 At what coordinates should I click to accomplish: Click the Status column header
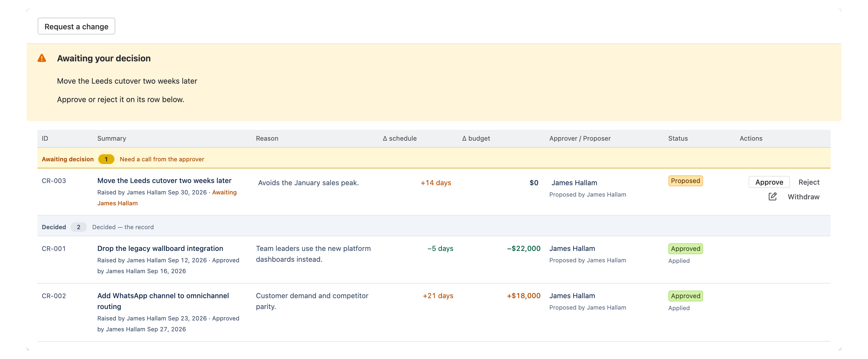pyautogui.click(x=678, y=138)
